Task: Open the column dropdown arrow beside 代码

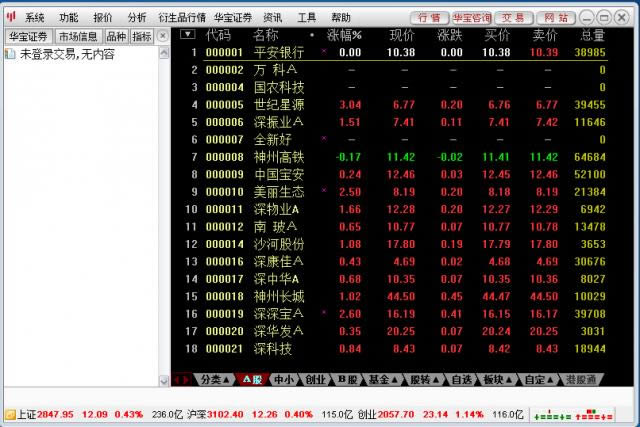Action: point(187,34)
